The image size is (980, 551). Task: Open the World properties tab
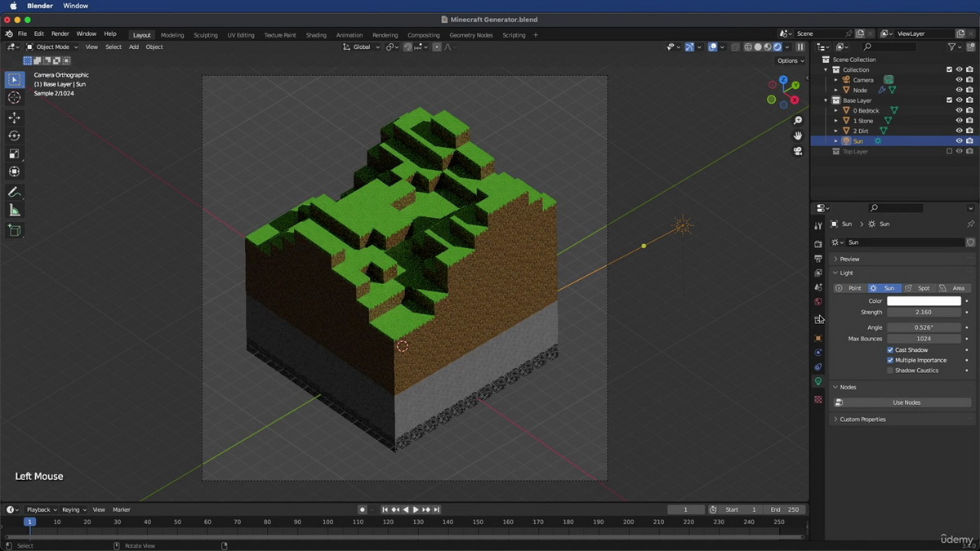pyautogui.click(x=818, y=302)
